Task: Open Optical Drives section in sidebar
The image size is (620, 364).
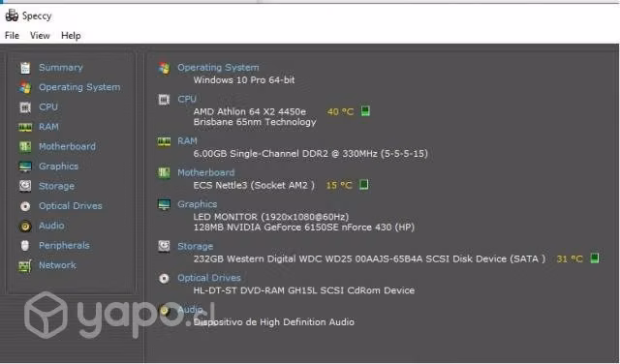Action: pyautogui.click(x=71, y=206)
